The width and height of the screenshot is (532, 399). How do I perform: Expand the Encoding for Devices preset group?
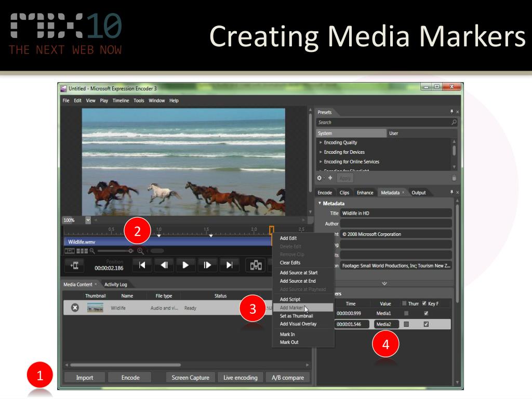click(x=321, y=152)
